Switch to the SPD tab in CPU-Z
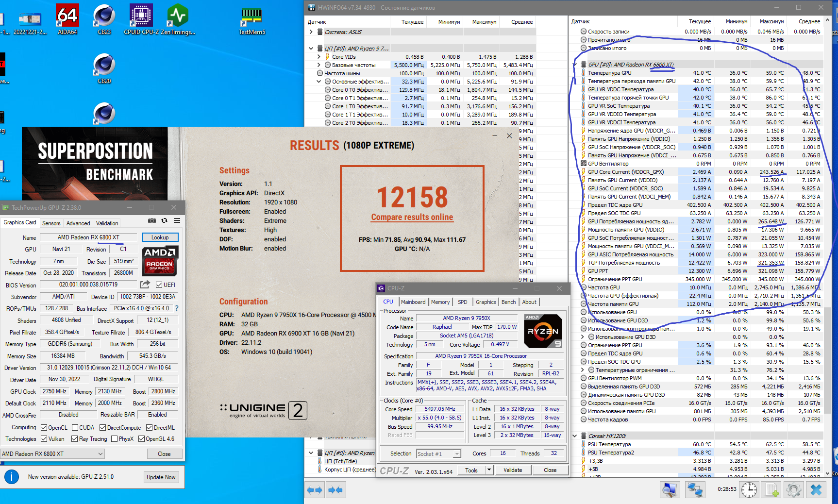838x504 pixels. tap(463, 302)
